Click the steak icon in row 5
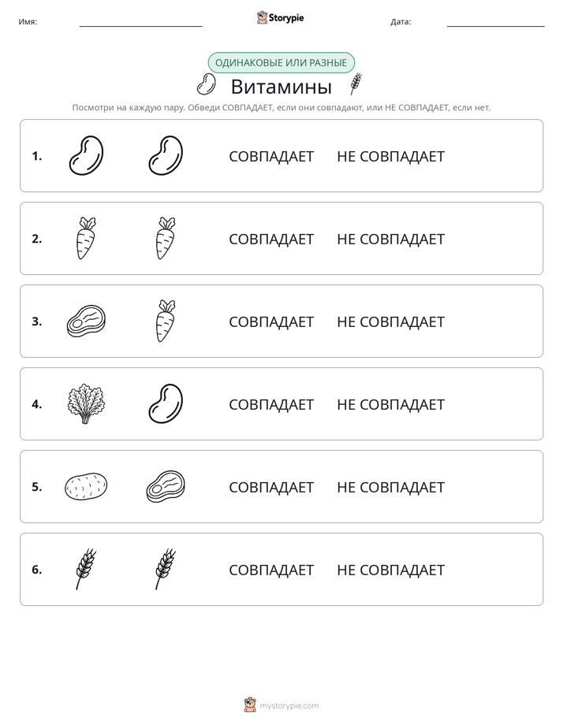This screenshot has width=563, height=728. tap(166, 487)
